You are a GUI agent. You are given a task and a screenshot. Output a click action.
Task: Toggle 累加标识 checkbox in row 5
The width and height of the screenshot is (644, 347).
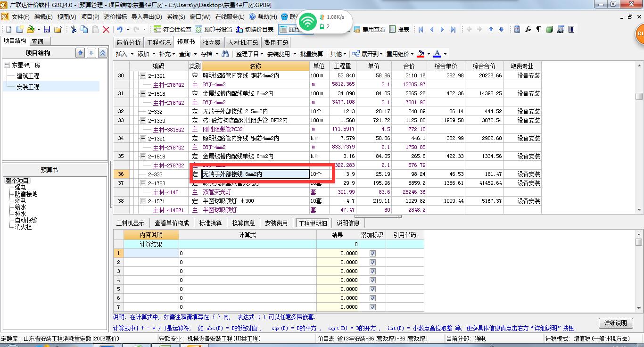[x=373, y=289]
